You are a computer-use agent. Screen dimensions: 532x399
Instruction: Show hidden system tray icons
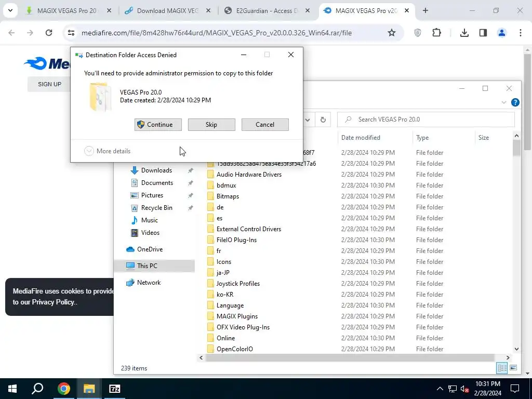[440, 389]
